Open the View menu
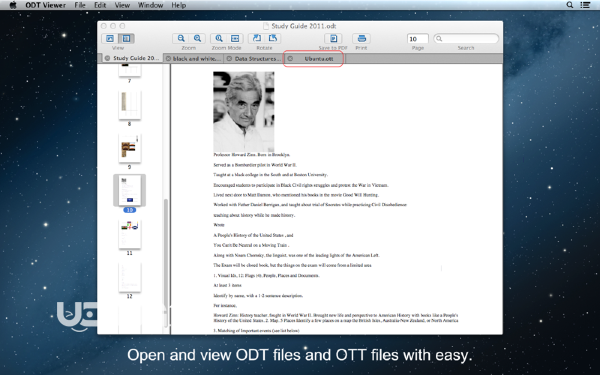Screen dimensions: 600x375 pyautogui.click(x=122, y=5)
